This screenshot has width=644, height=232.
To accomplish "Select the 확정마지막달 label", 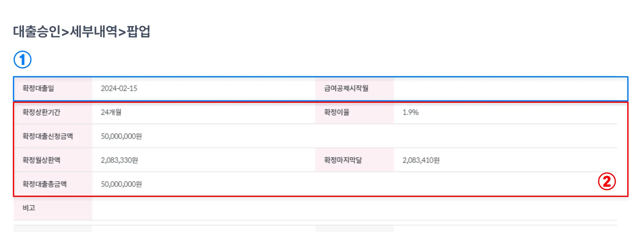I will 343,160.
